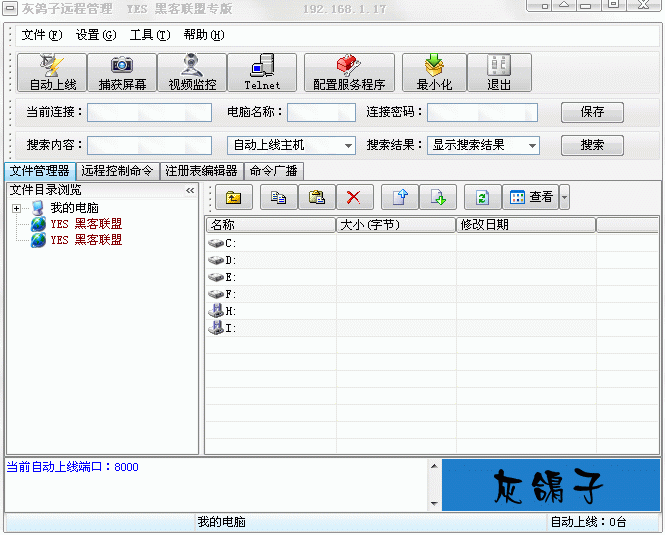
Task: Click the paste icon in file toolbar
Action: pos(317,198)
